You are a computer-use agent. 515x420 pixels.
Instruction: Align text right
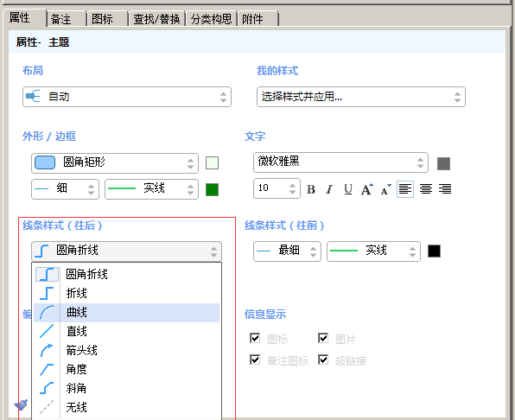tap(445, 188)
